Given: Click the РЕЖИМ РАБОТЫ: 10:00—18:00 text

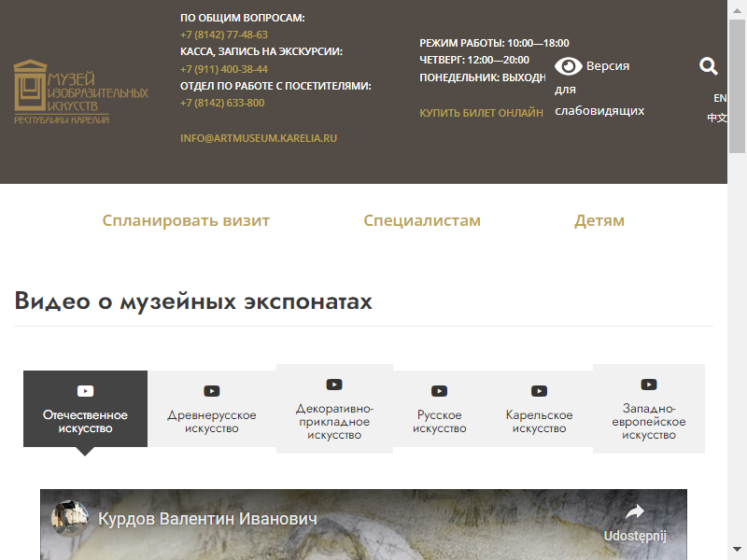Looking at the screenshot, I should point(494,43).
